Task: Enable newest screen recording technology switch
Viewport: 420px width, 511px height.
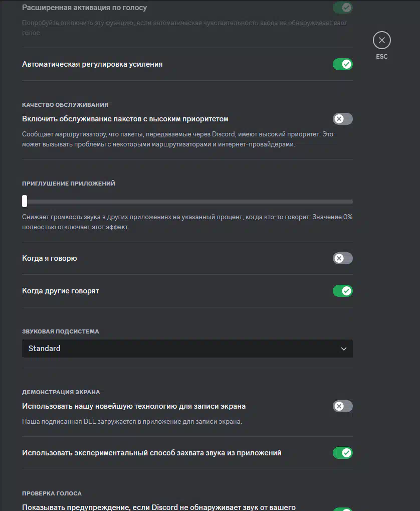Action: tap(343, 406)
